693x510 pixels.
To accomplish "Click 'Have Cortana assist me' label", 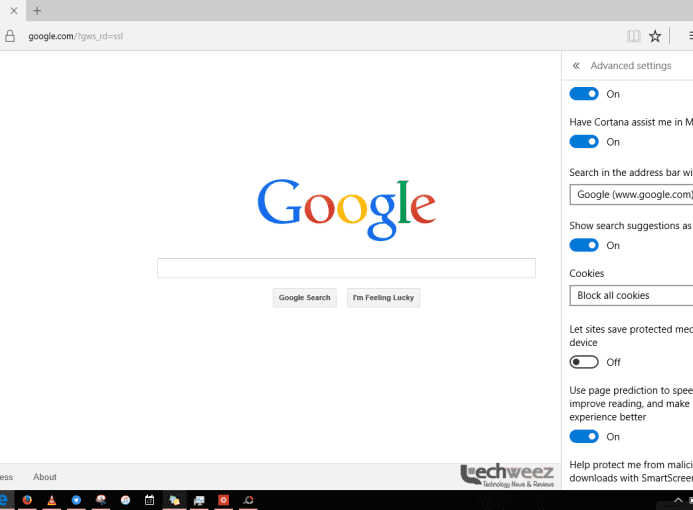I will pos(631,122).
